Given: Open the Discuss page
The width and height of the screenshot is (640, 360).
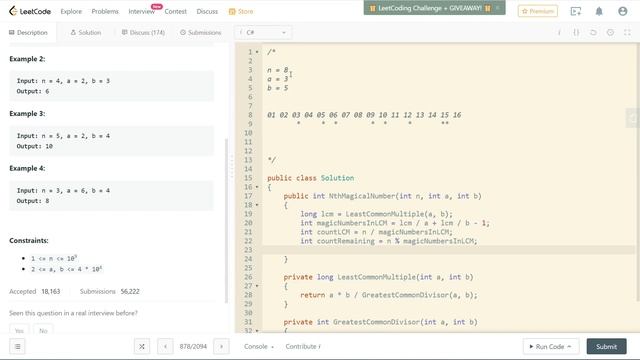Looking at the screenshot, I should click(207, 11).
